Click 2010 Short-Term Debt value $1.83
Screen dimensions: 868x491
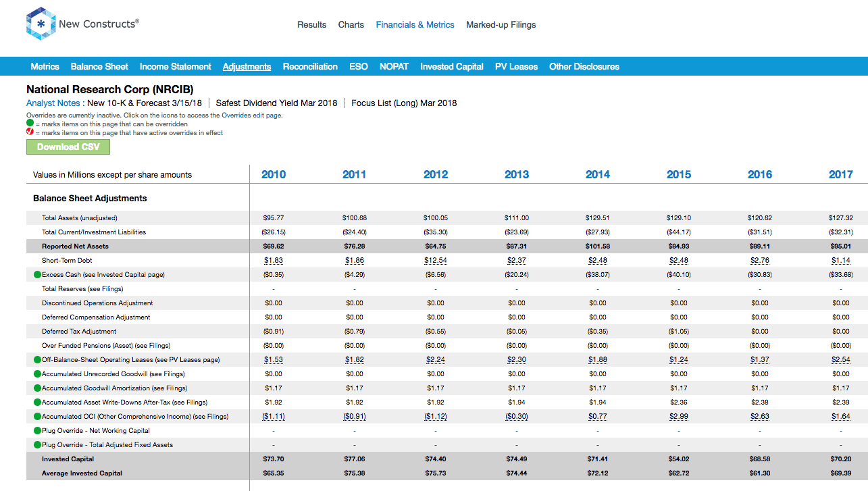point(274,261)
